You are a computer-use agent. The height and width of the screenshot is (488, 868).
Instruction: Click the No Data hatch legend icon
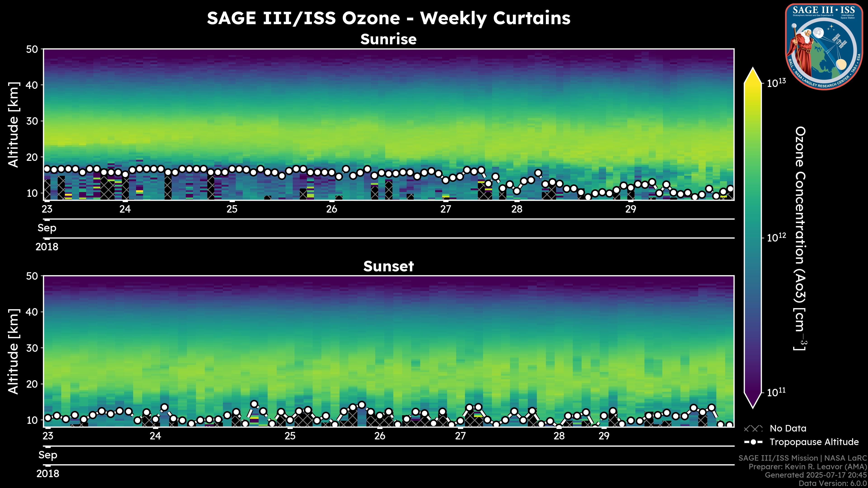753,429
